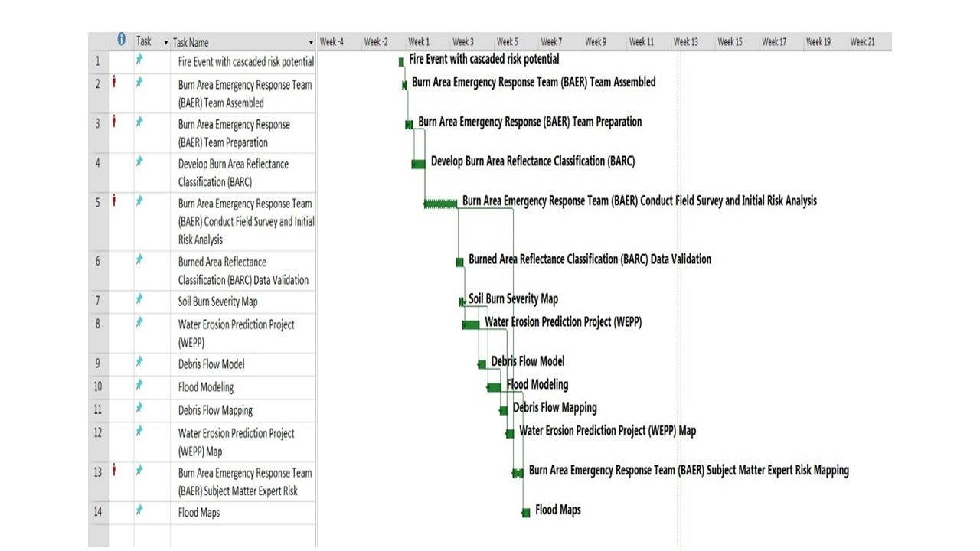Click the red indicator icon in row 3

pos(114,122)
